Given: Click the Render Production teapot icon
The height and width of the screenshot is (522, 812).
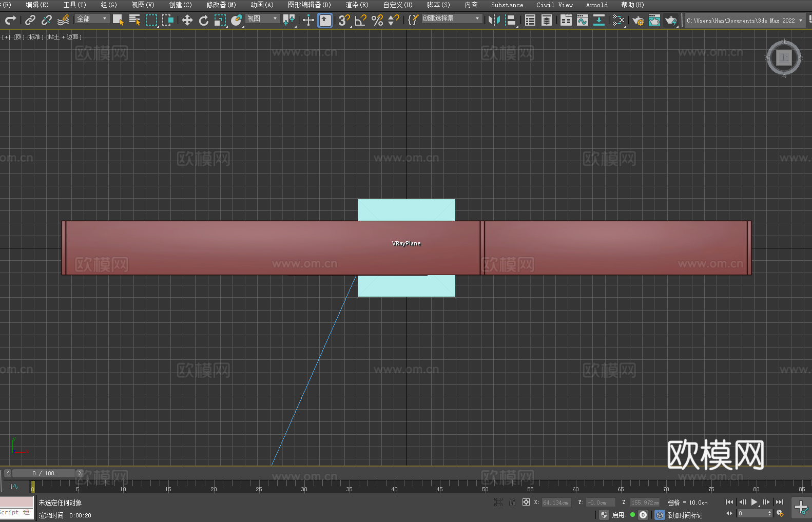Looking at the screenshot, I should tap(671, 20).
